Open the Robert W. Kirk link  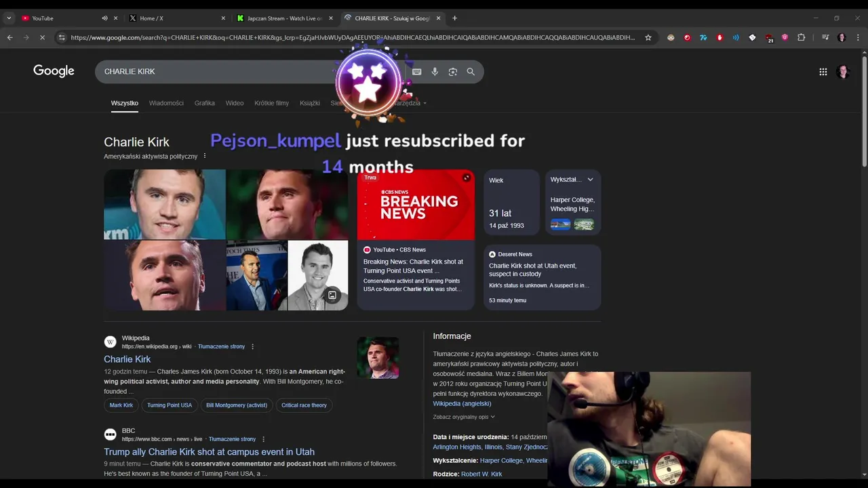pyautogui.click(x=481, y=474)
